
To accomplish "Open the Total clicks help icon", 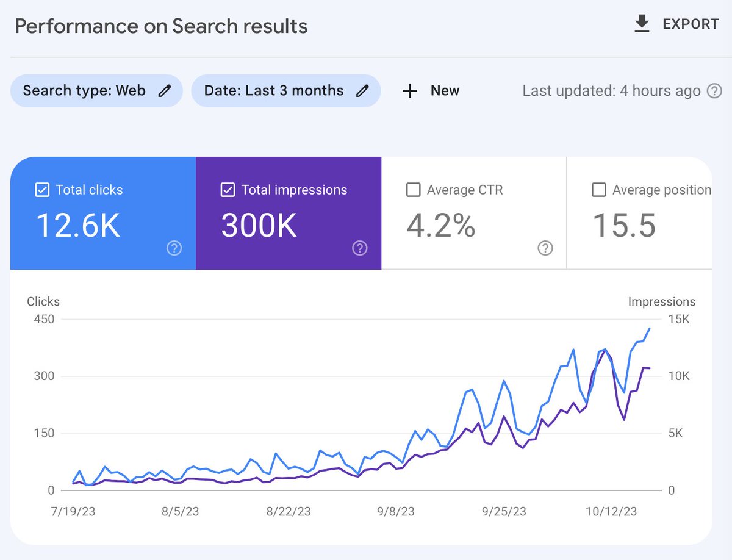I will [174, 248].
